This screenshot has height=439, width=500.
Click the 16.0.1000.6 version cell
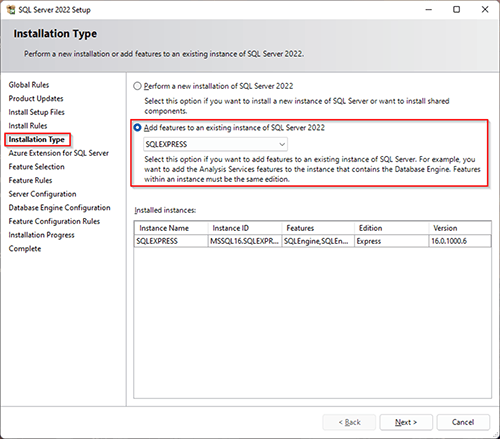click(460, 241)
